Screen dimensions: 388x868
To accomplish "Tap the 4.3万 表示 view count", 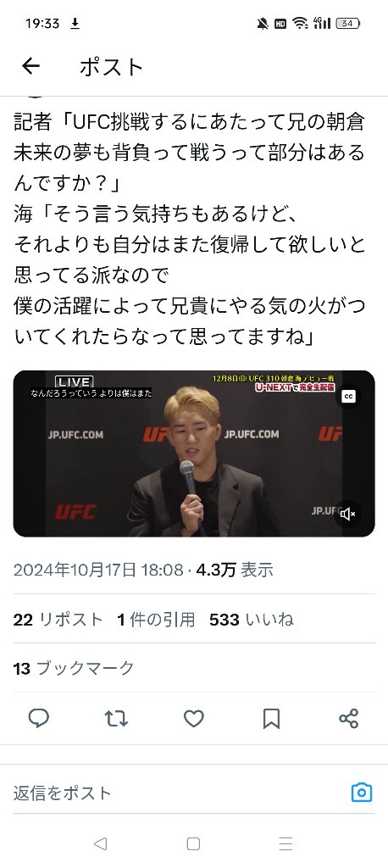I will [235, 570].
